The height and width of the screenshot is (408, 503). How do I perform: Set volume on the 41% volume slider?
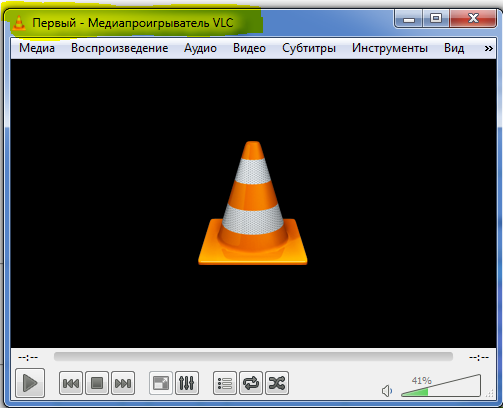pyautogui.click(x=441, y=386)
